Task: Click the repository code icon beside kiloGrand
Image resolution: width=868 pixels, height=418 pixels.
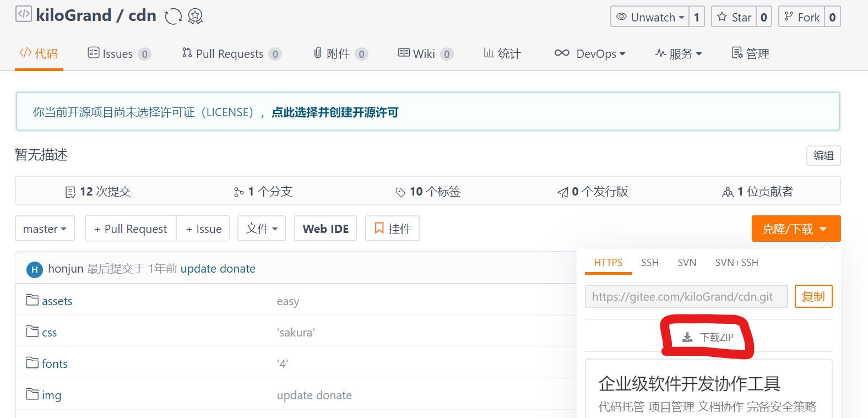Action: pyautogui.click(x=24, y=14)
